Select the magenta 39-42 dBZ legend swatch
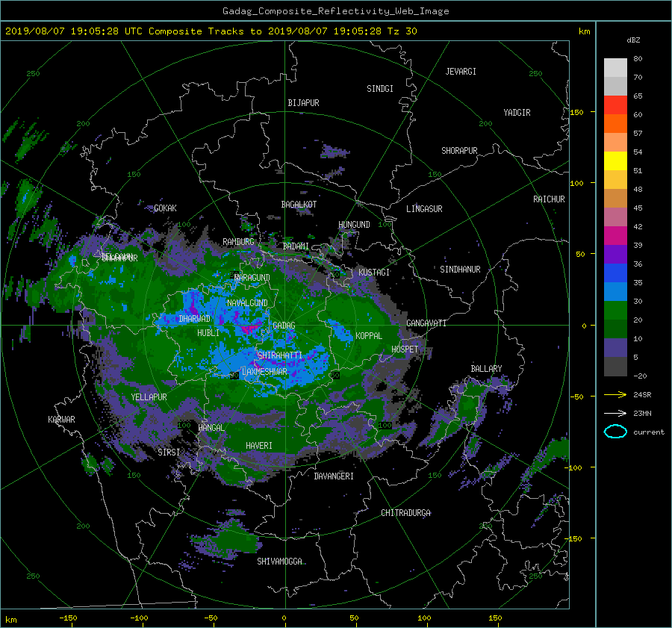Viewport: 672px width, 628px height. click(x=615, y=236)
